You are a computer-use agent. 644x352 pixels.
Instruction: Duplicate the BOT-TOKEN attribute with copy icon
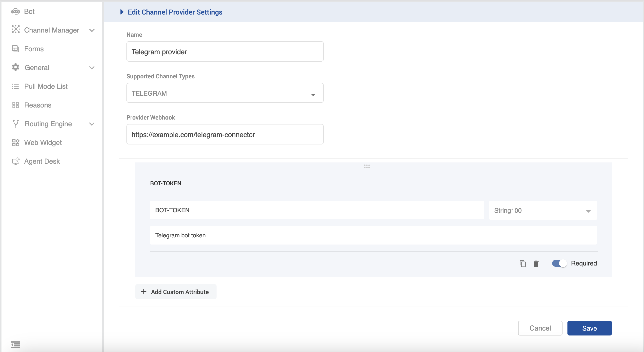[x=523, y=263]
